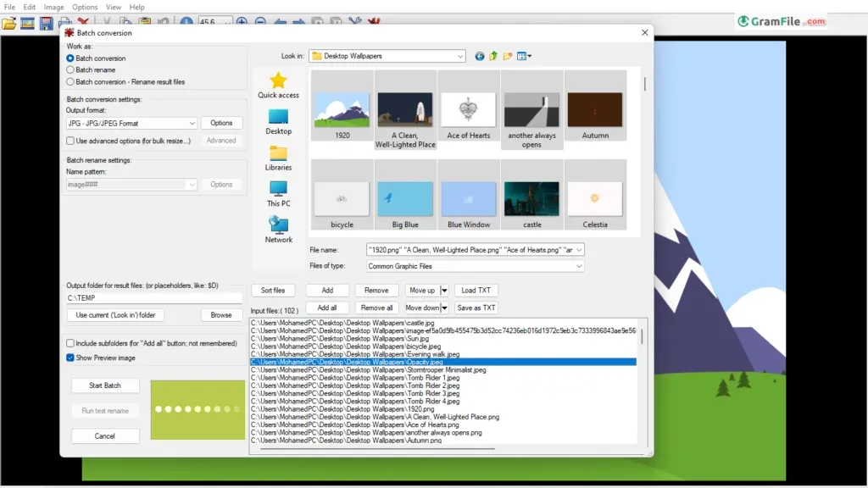868x488 pixels.
Task: Open the Move down arrow dropdown
Action: (444, 308)
